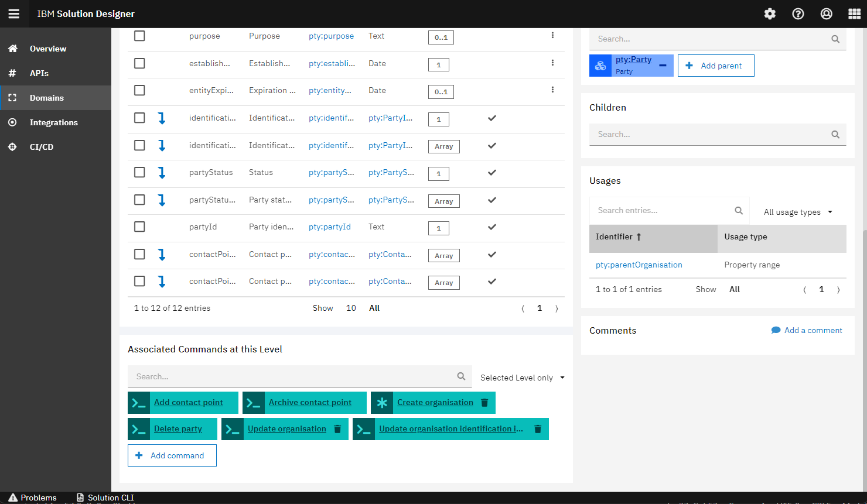Viewport: 867px width, 504px height.
Task: Open the Selected Level only dropdown
Action: [522, 378]
